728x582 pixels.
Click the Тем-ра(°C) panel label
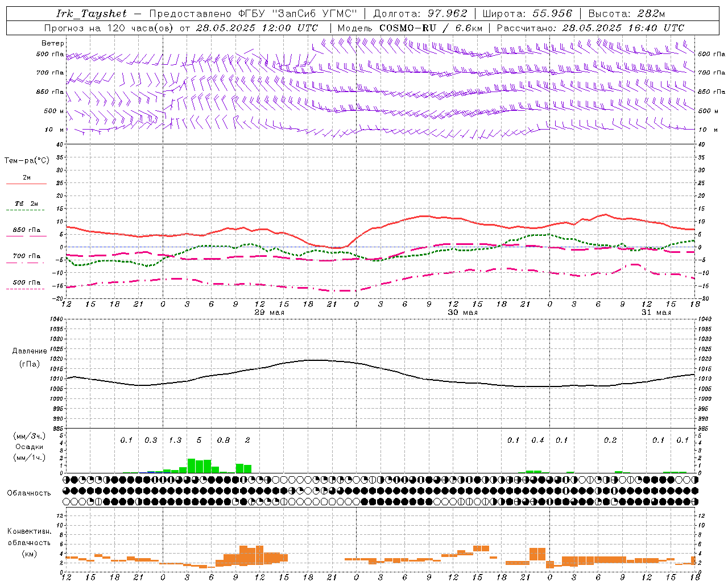(x=27, y=161)
